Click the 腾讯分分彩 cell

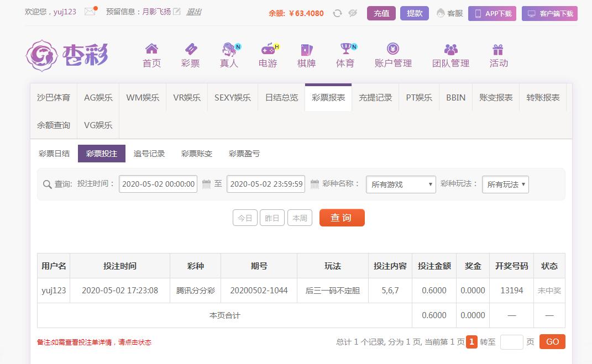[196, 291]
